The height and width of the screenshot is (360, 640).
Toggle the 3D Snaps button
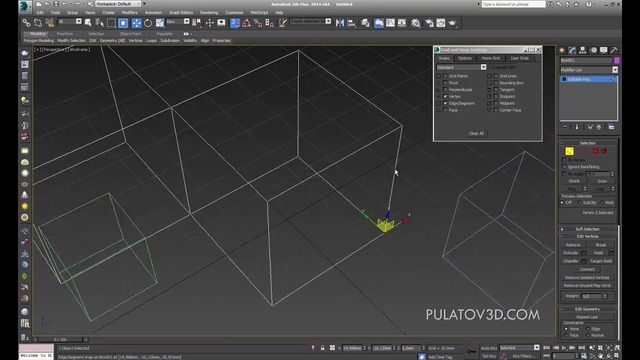tap(235, 23)
